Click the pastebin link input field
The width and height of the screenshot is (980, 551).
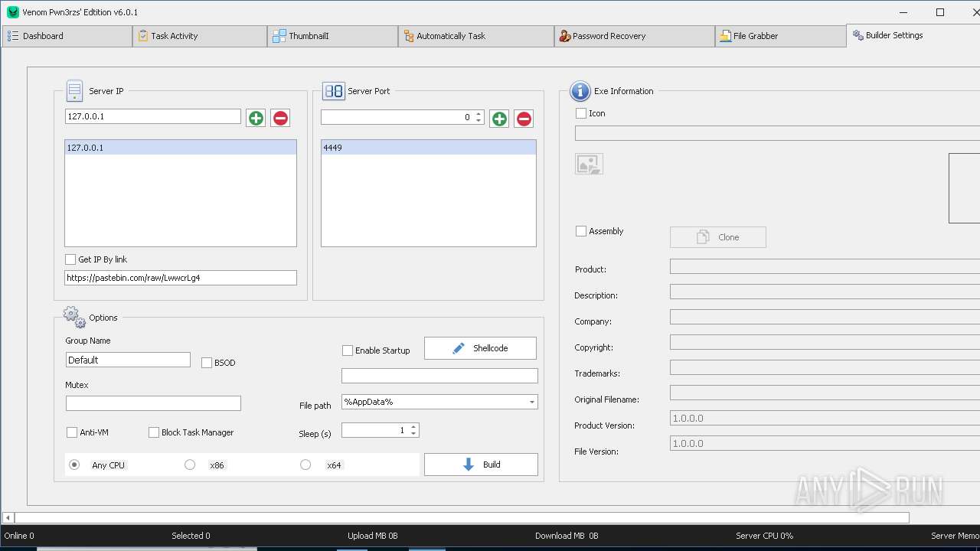tap(181, 278)
